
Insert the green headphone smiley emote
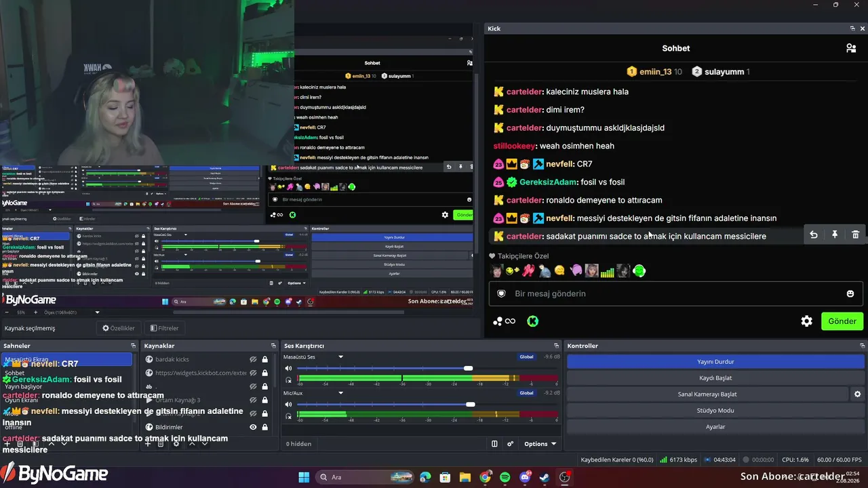click(639, 271)
